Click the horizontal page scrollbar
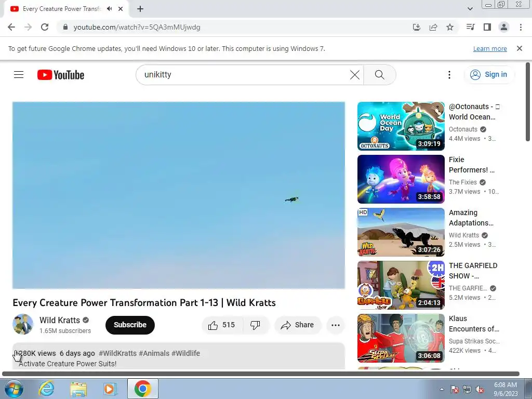The image size is (532, 399). 261,374
